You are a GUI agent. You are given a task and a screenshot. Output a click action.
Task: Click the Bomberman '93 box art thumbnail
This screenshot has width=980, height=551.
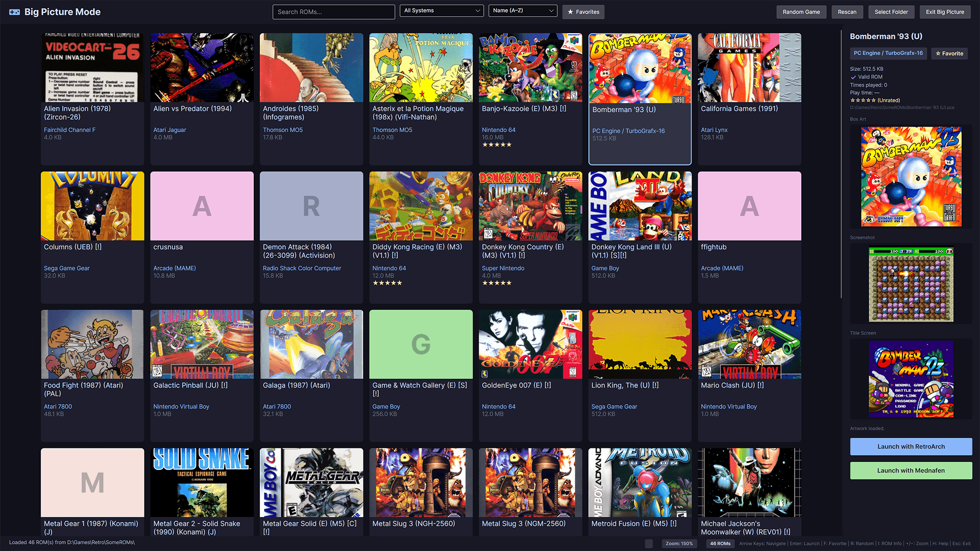click(x=911, y=176)
